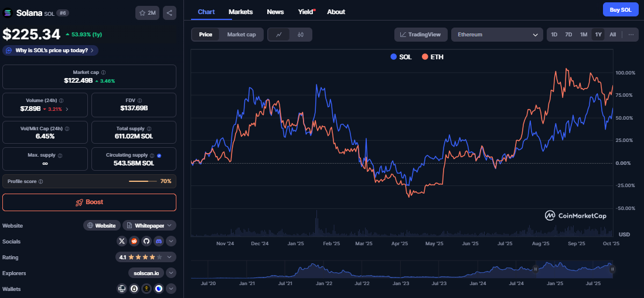The width and height of the screenshot is (644, 298).
Task: Select the Market cap chart mode
Action: click(241, 35)
